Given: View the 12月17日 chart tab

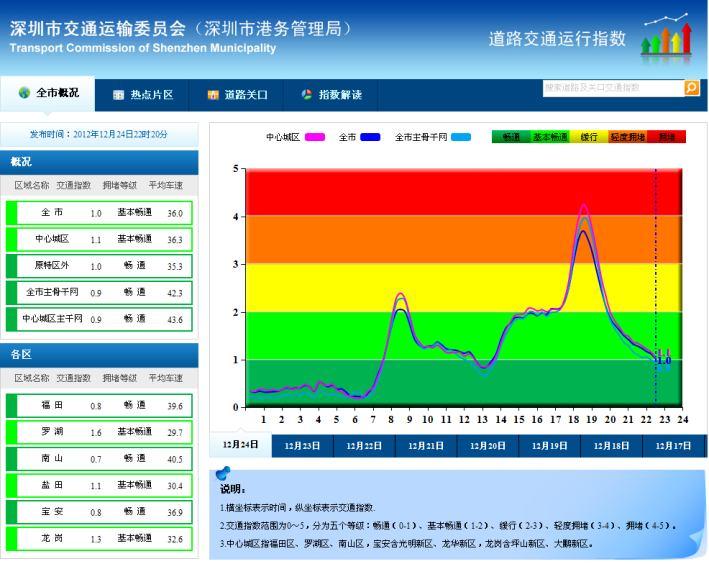Looking at the screenshot, I should coord(673,446).
